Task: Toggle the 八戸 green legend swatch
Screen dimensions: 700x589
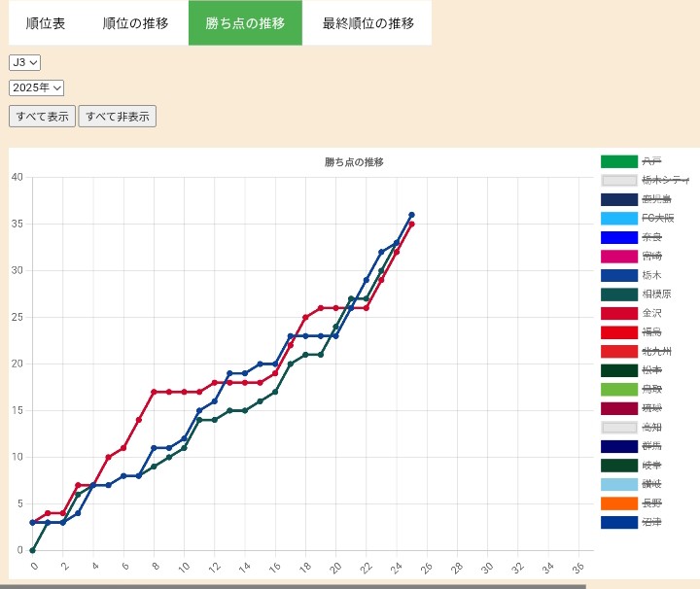Action: (x=619, y=161)
